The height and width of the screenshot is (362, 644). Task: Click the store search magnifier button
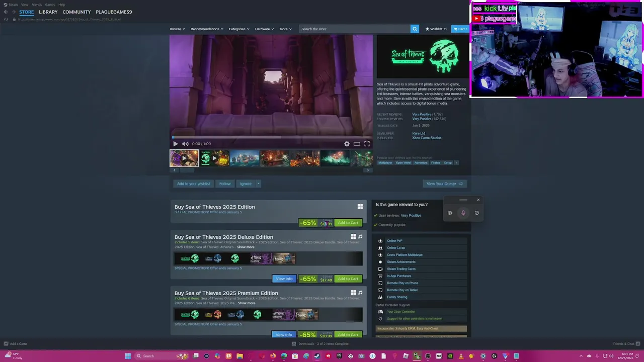point(415,29)
